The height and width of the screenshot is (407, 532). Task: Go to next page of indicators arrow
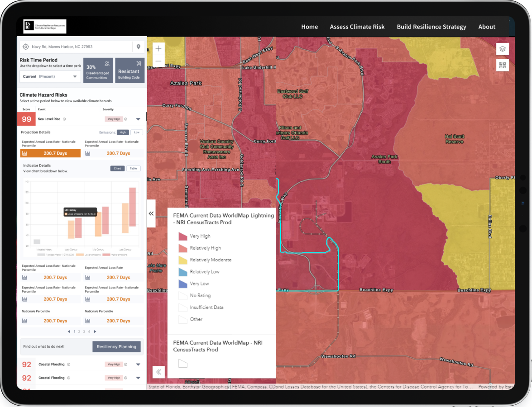point(95,331)
